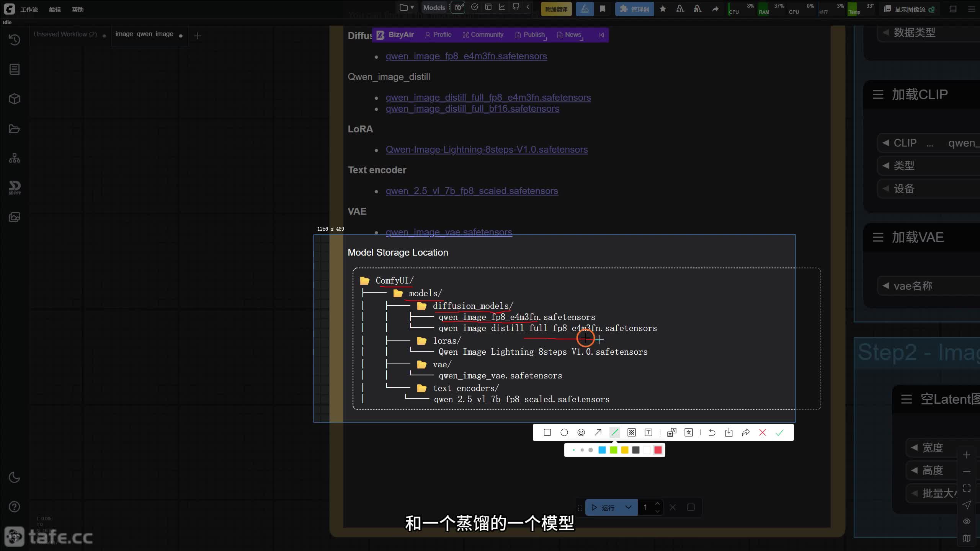
Task: Open BizyAir Community
Action: (x=483, y=35)
